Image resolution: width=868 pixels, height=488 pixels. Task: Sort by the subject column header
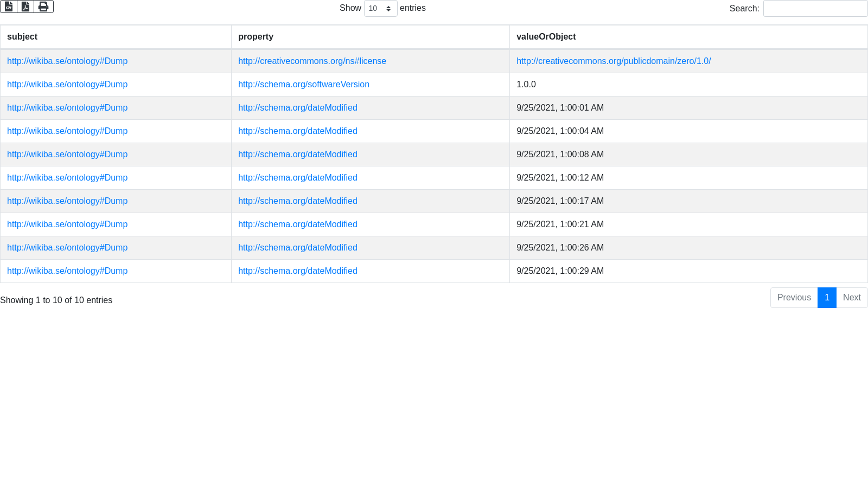click(22, 37)
